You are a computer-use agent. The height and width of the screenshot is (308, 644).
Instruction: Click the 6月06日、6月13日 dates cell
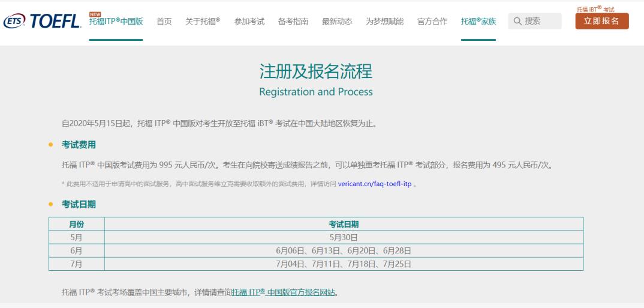click(x=344, y=250)
